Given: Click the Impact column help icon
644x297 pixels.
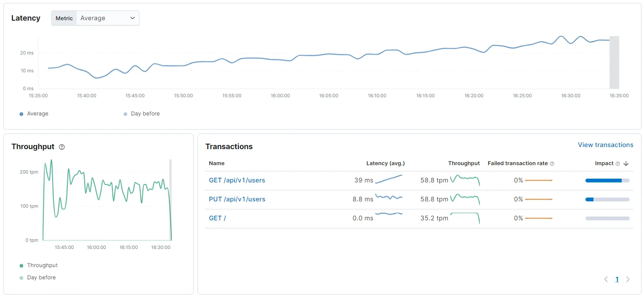Looking at the screenshot, I should tap(618, 163).
